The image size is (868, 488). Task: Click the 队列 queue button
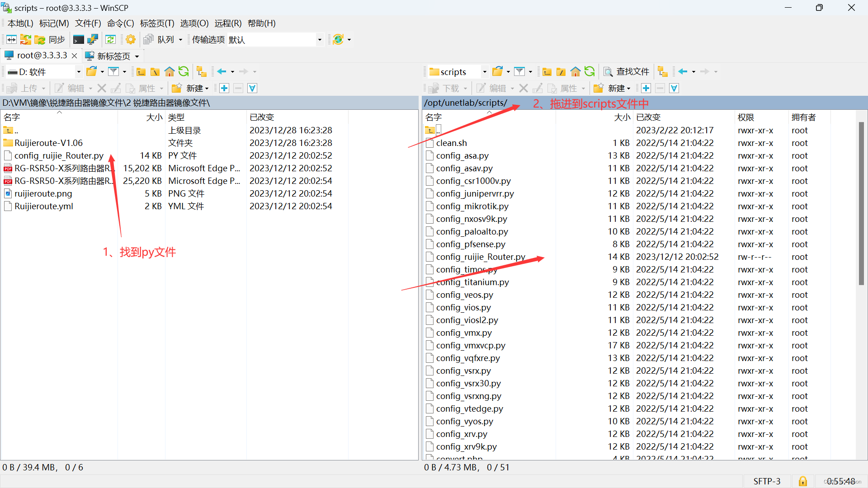159,40
